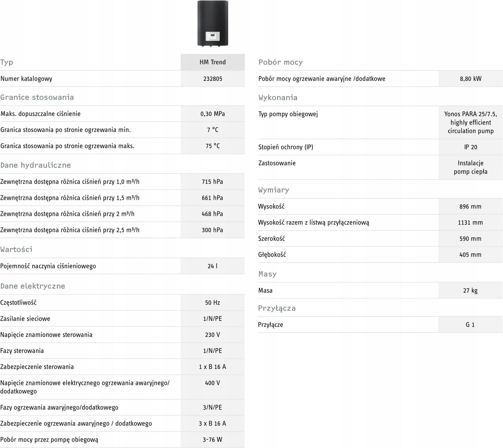Select the 0,30 MPa pressure value
Screen dimensions: 503x448
[x=213, y=114]
